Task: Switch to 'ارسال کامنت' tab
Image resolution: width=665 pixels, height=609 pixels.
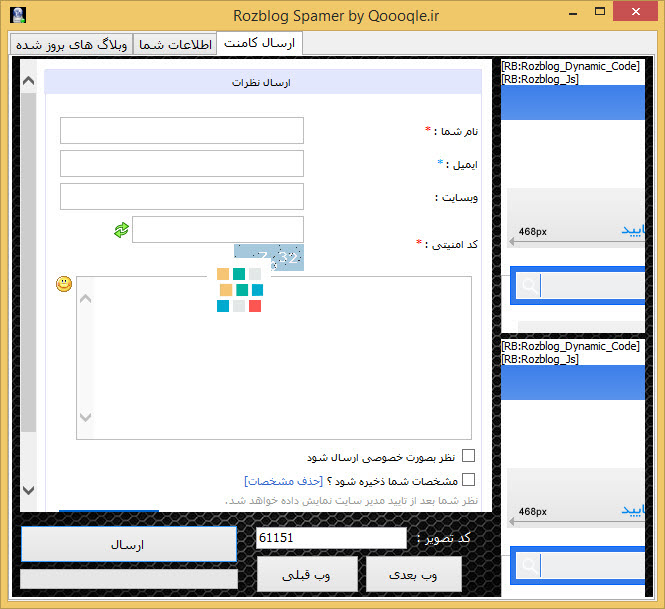Action: [x=260, y=43]
